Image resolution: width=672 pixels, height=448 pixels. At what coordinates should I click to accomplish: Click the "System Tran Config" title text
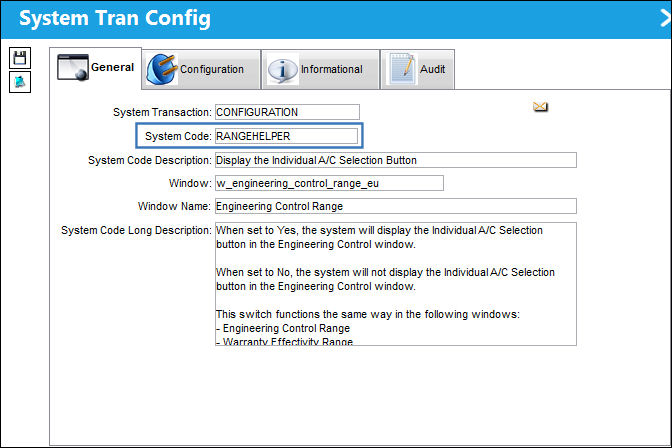[x=115, y=19]
